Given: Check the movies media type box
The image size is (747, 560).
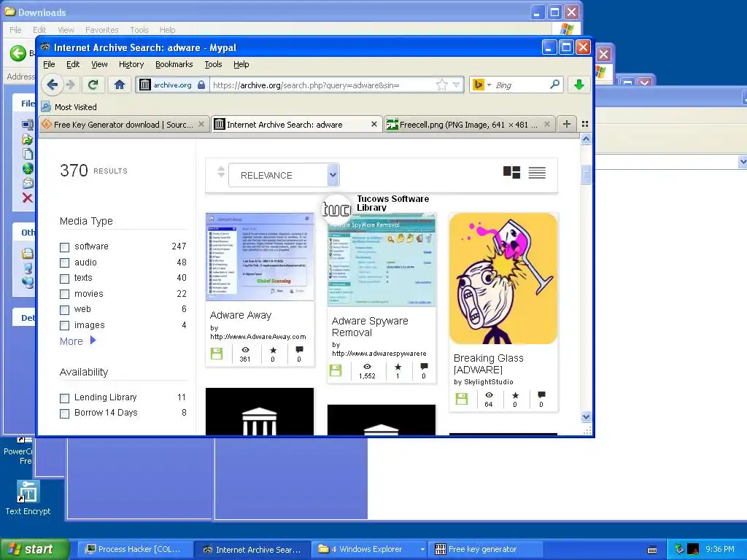Looking at the screenshot, I should [x=64, y=295].
